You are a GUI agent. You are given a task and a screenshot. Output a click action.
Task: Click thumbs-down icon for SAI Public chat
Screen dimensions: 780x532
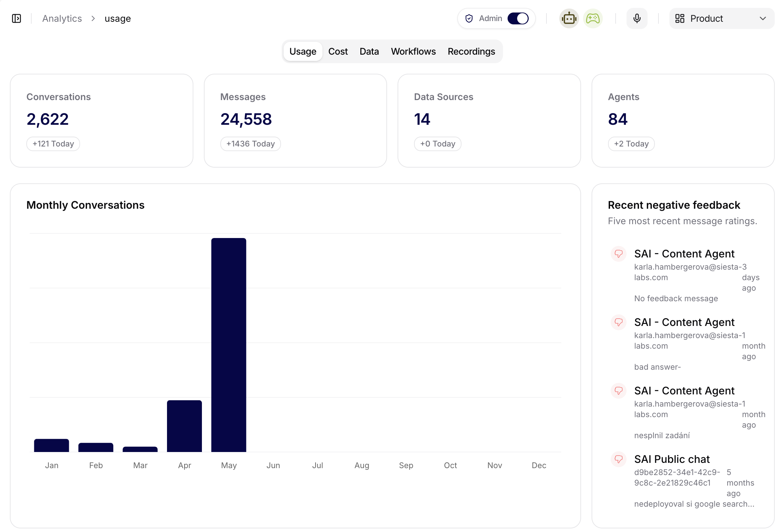[x=618, y=459]
